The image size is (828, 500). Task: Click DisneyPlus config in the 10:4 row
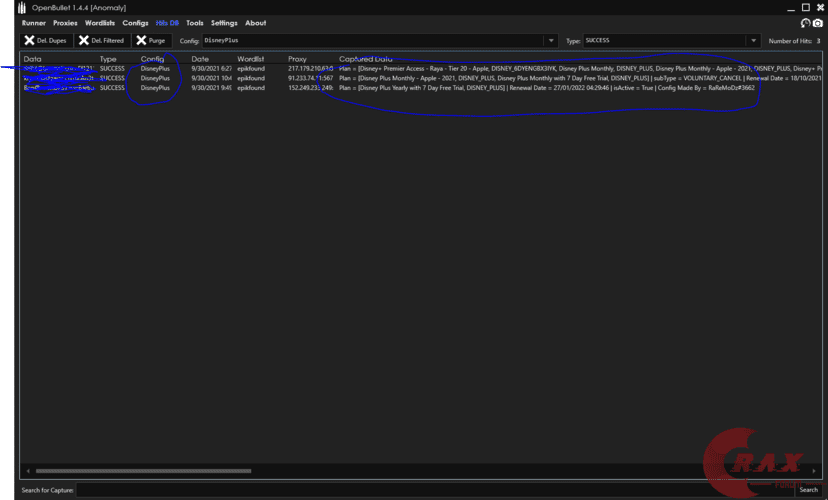point(155,78)
